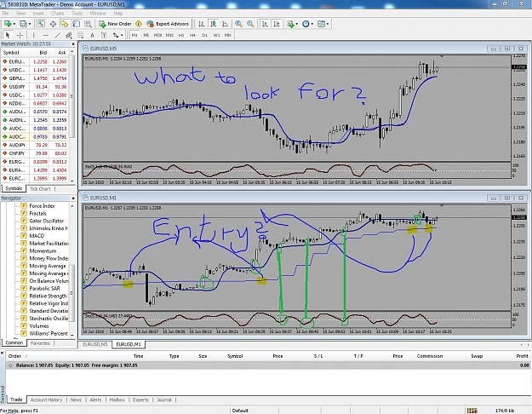
Task: Select the Text tool letter A
Action: point(92,35)
